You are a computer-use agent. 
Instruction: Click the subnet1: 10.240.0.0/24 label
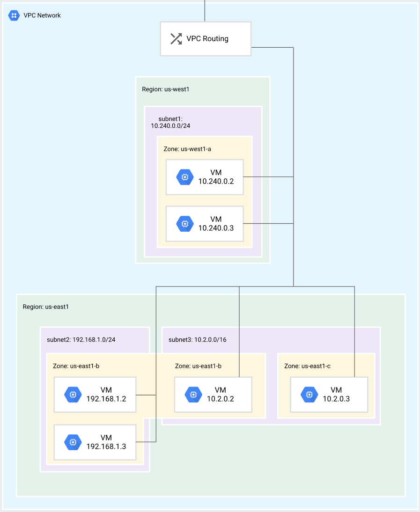[x=170, y=122]
